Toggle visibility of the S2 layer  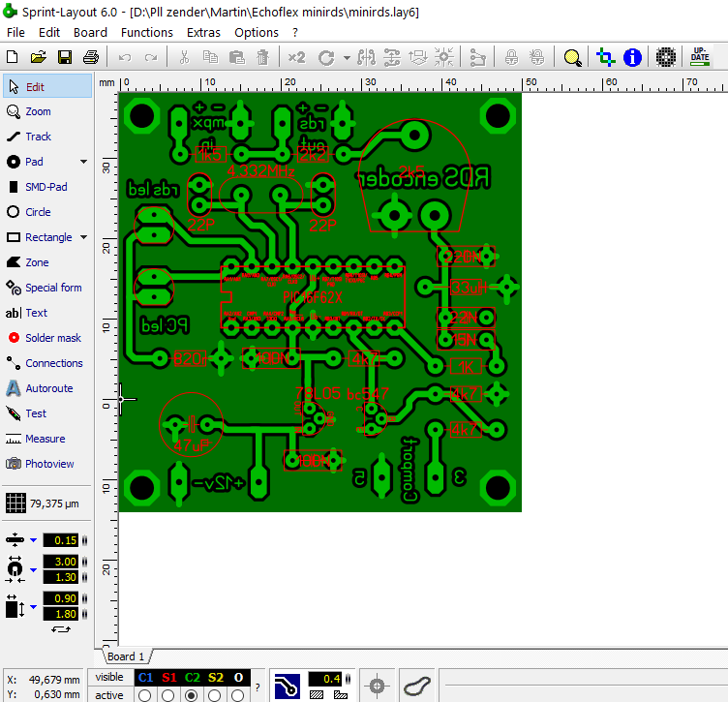click(215, 677)
